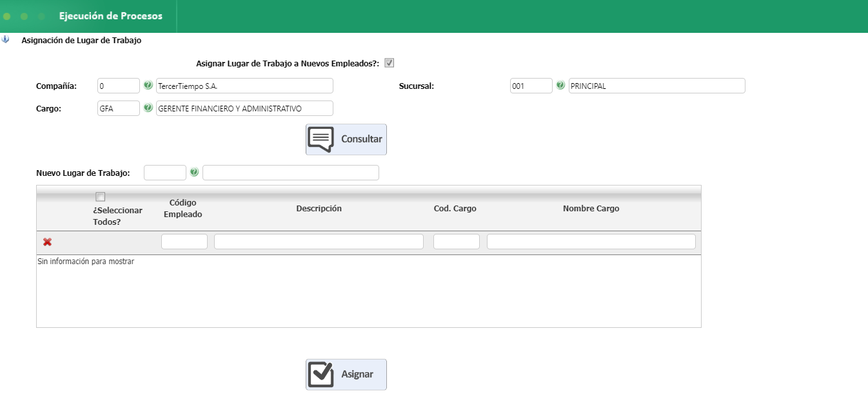
Task: Click the Compañía: label
Action: pyautogui.click(x=57, y=86)
